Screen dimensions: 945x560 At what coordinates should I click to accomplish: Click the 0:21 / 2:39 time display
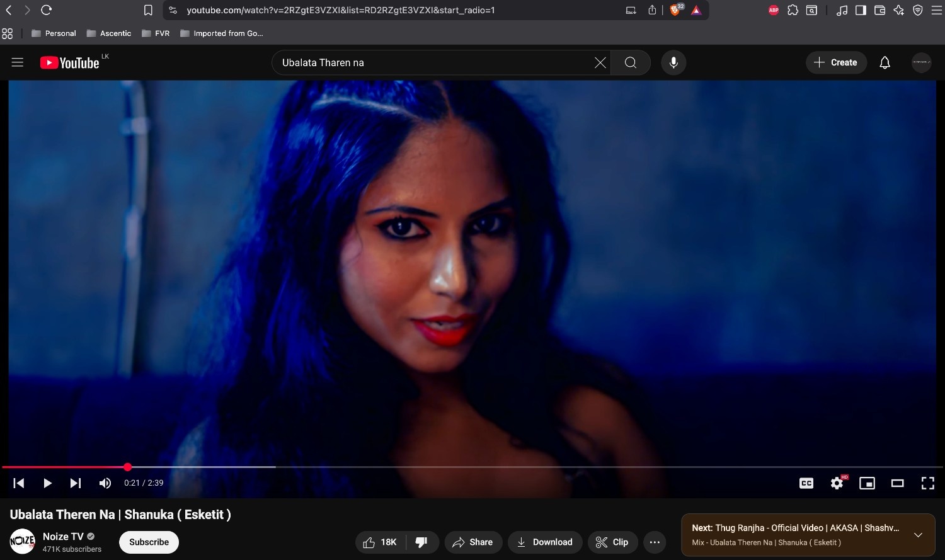click(144, 483)
